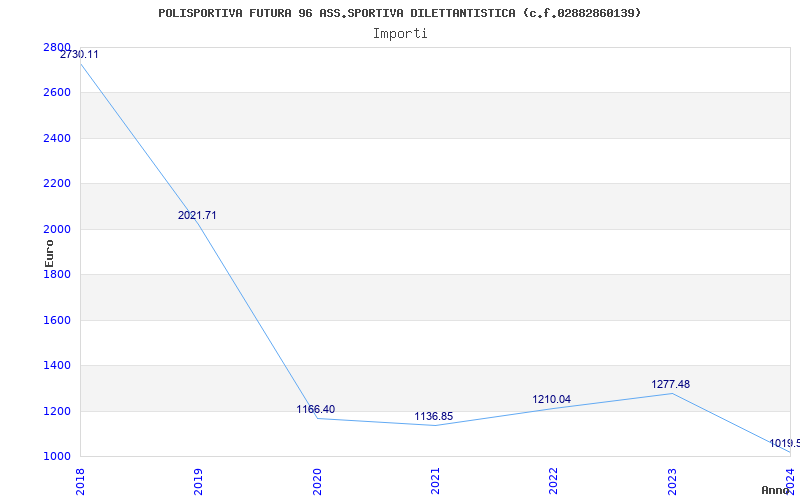Click the chart title POLISPORTIVA FUTURA 96
The height and width of the screenshot is (500, 800).
click(399, 13)
